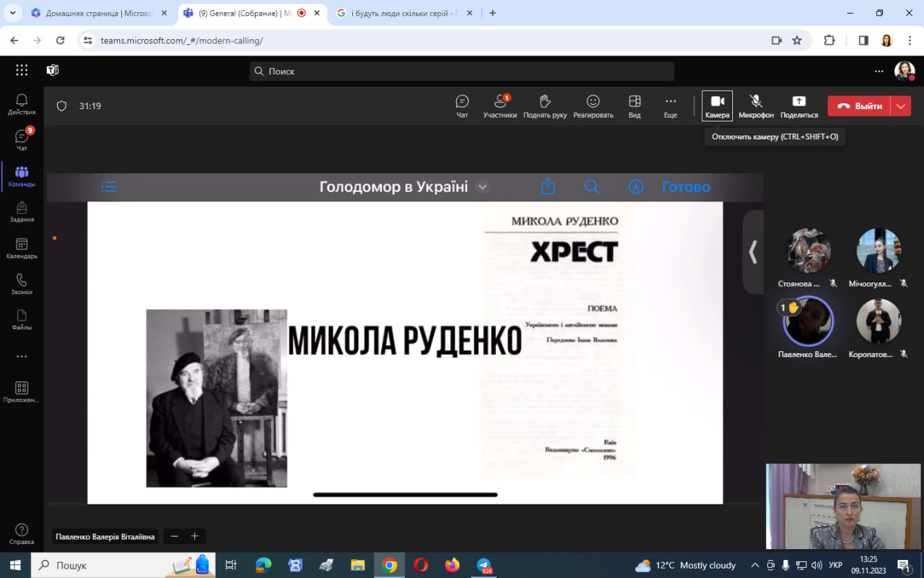Leave the meeting with Выйти
The height and width of the screenshot is (578, 924).
point(859,106)
